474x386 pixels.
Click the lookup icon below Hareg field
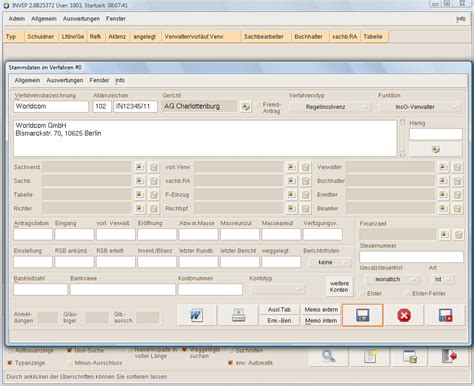tap(435, 149)
